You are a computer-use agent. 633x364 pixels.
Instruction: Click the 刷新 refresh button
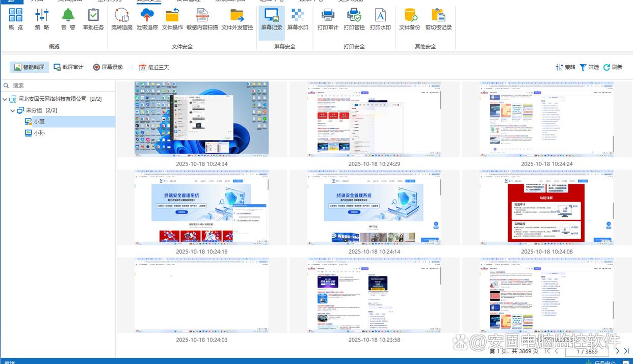pos(613,67)
